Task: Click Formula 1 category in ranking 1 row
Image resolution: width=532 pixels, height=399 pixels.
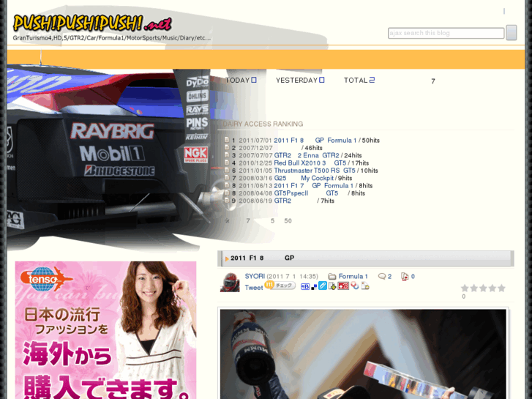Action: pos(342,141)
